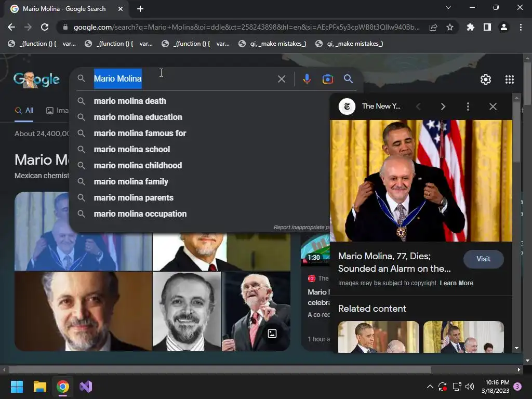532x399 pixels.
Task: Select suggestion mario molina school
Action: coord(200,149)
